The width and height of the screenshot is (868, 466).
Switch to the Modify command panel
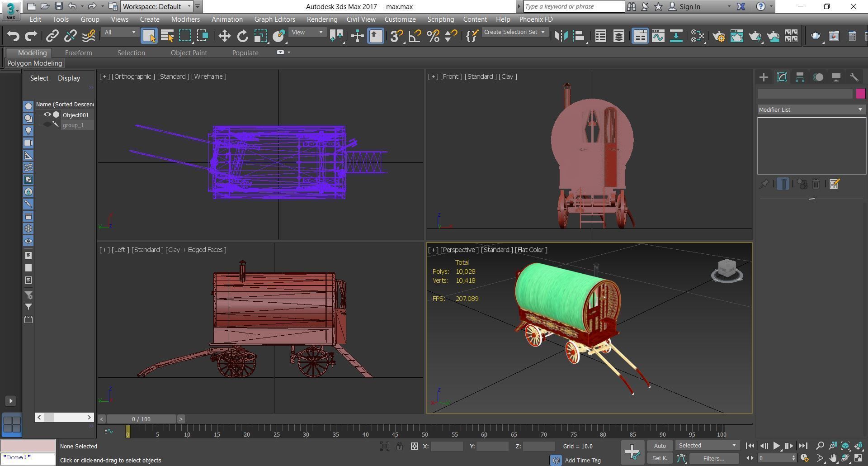(x=781, y=77)
